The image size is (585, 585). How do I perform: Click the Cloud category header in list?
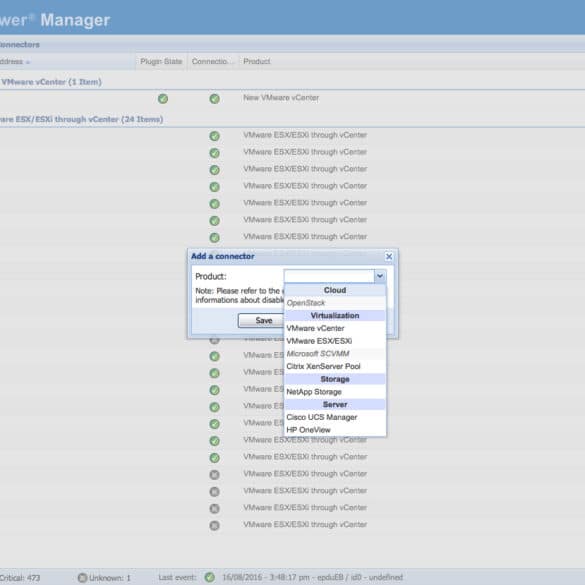coord(335,290)
